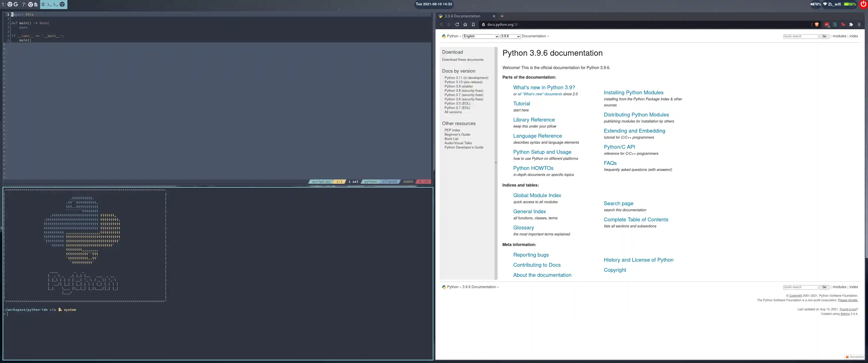This screenshot has height=363, width=868.
Task: Click the Python logo next to breadcrumb
Action: tap(444, 36)
